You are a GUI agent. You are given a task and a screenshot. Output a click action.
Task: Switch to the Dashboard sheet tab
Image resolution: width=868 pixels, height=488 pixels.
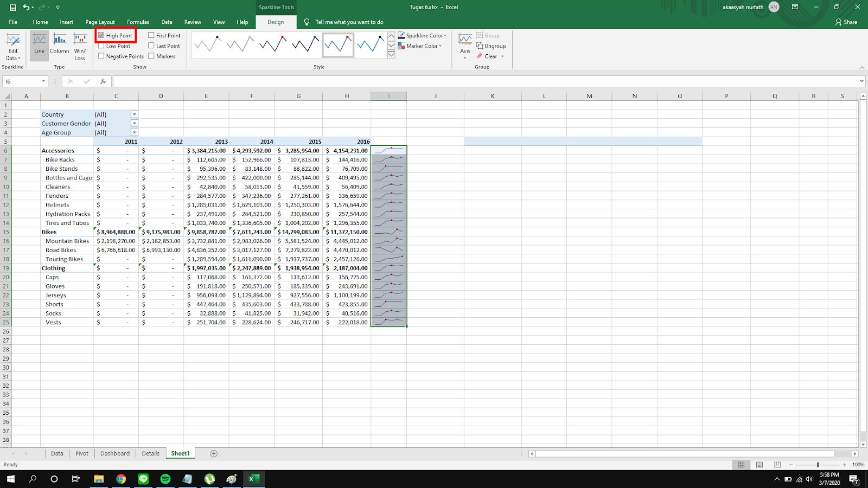pyautogui.click(x=115, y=453)
